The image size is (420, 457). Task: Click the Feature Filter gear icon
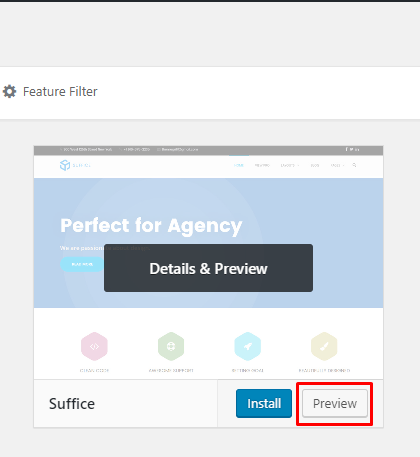tap(9, 91)
